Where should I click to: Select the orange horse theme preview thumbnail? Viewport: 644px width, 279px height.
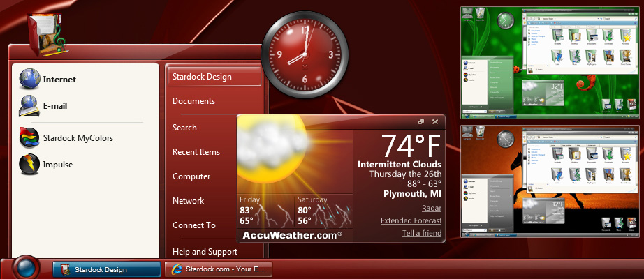550,181
